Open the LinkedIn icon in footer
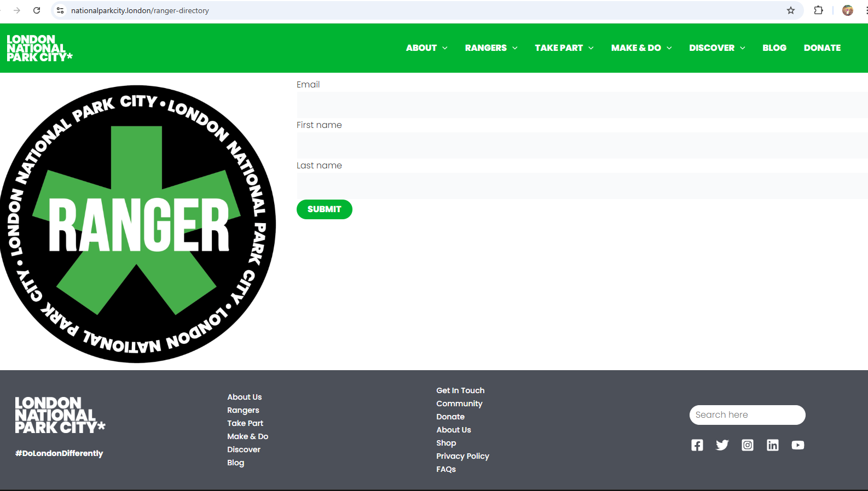 [773, 445]
